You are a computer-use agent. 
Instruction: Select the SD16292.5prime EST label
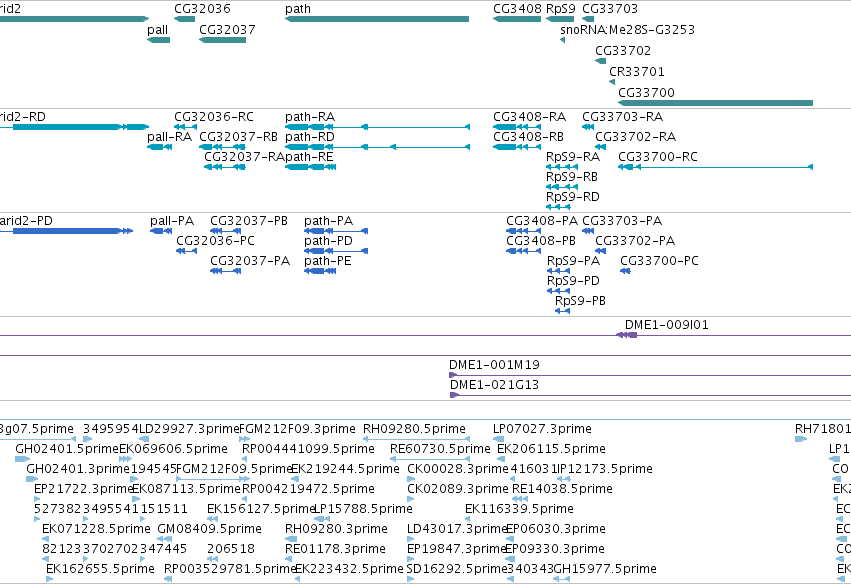click(x=456, y=569)
